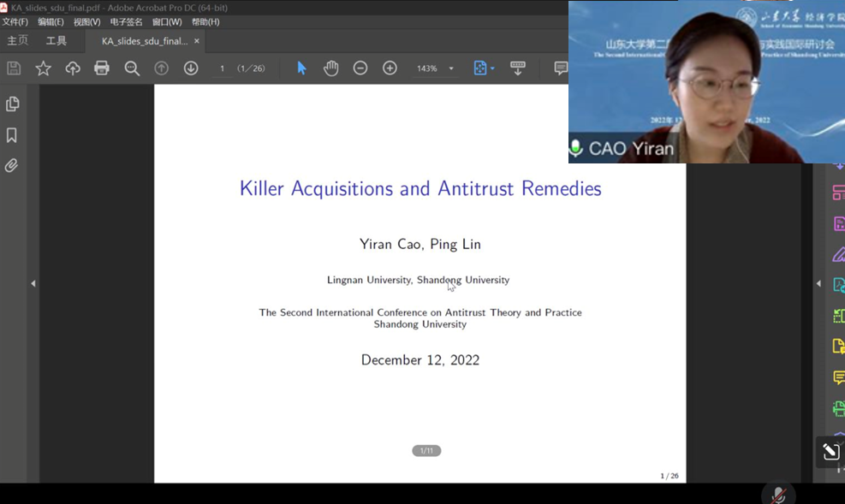The image size is (845, 504).
Task: Close the KA_slides_sdu_final document tab
Action: [196, 41]
